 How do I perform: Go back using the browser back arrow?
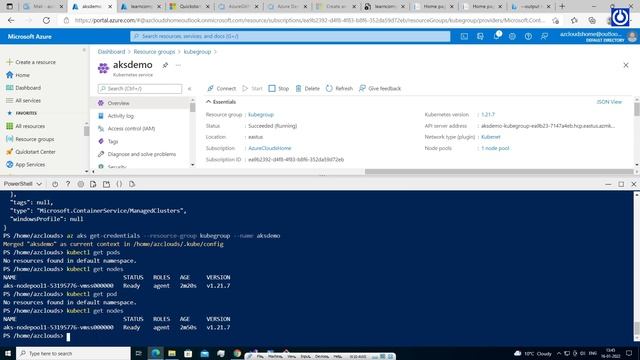tap(11, 20)
